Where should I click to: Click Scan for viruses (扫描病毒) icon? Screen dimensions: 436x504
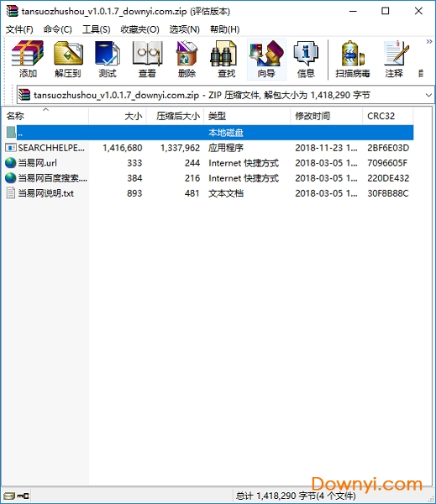[x=352, y=59]
